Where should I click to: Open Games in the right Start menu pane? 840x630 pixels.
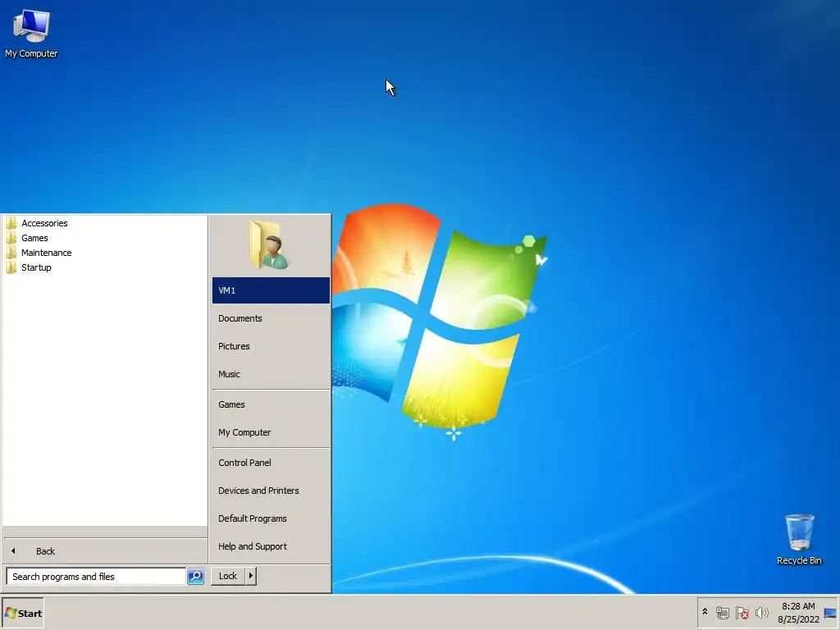[271, 404]
